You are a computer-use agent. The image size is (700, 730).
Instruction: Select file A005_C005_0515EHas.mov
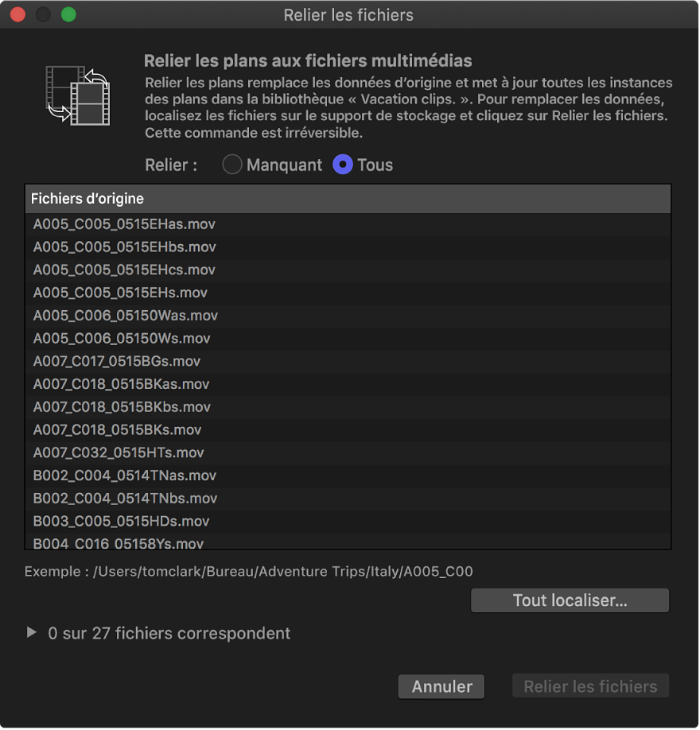coord(124,224)
